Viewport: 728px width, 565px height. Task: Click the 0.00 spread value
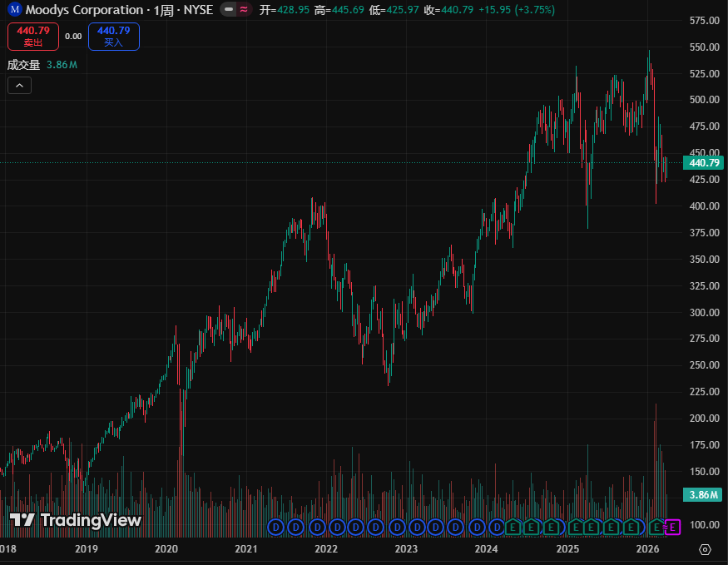click(x=73, y=36)
